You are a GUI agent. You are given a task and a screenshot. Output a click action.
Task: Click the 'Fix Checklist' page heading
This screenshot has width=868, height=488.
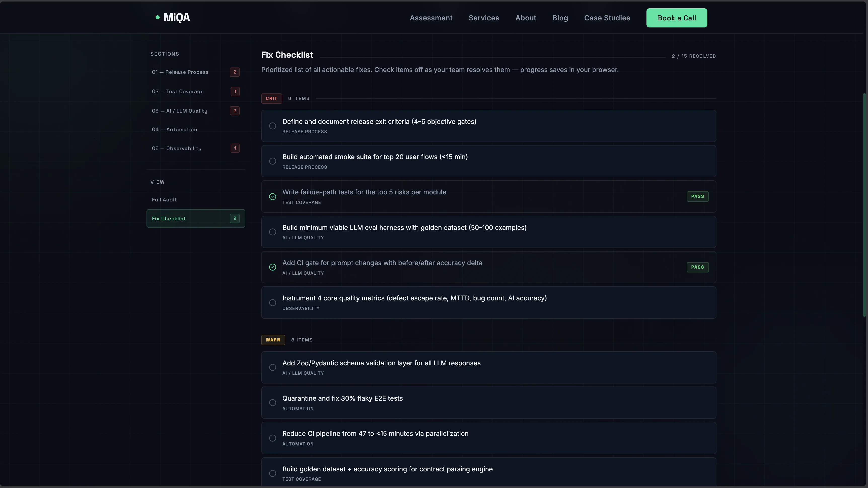pyautogui.click(x=287, y=55)
